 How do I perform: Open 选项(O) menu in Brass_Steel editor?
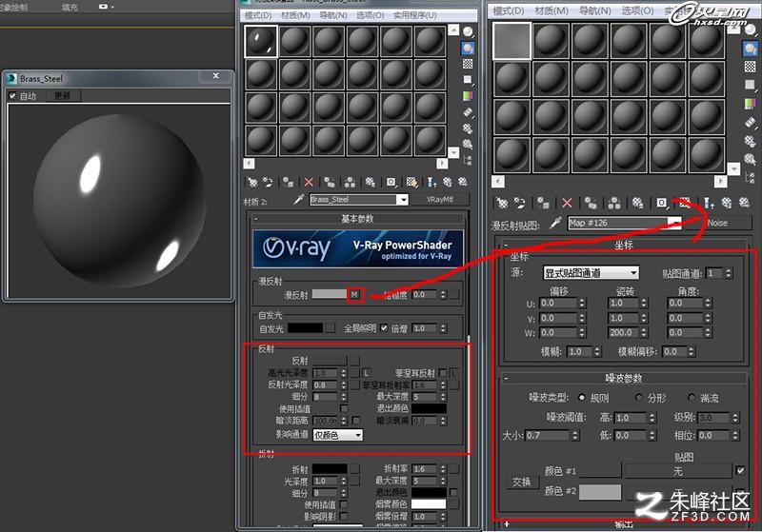(x=370, y=15)
